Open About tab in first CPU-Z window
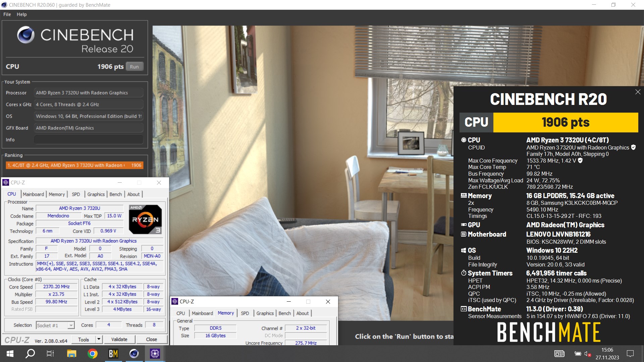This screenshot has height=362, width=644. coord(133,194)
